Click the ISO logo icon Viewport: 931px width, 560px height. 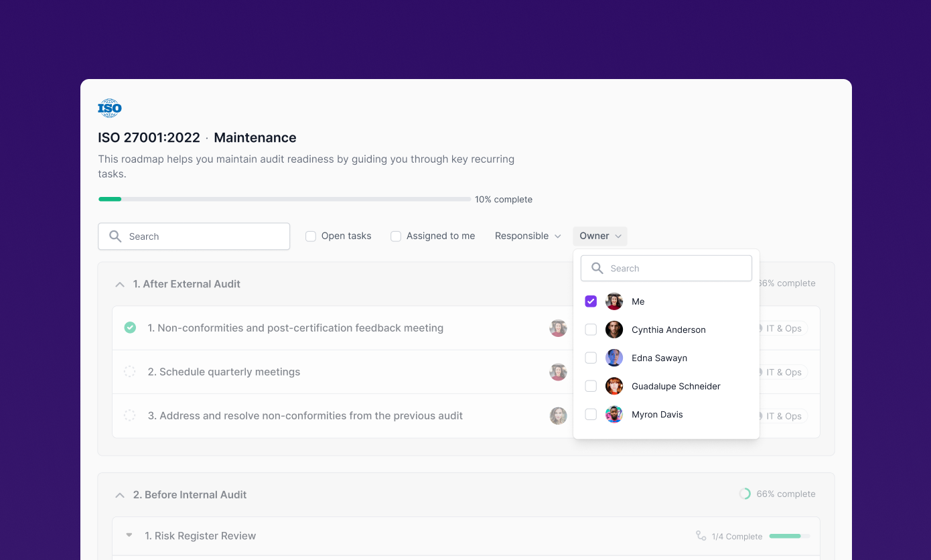[x=110, y=108]
